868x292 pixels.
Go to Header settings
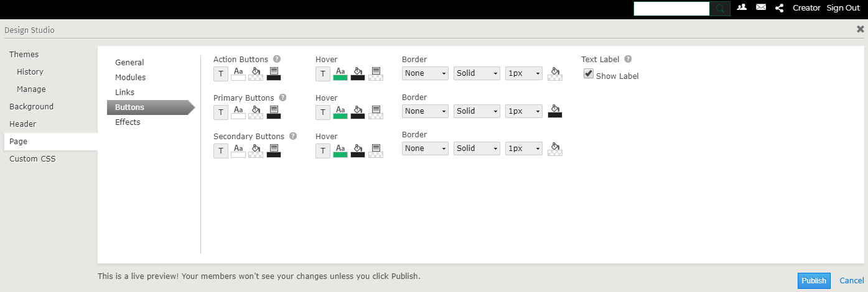point(22,124)
